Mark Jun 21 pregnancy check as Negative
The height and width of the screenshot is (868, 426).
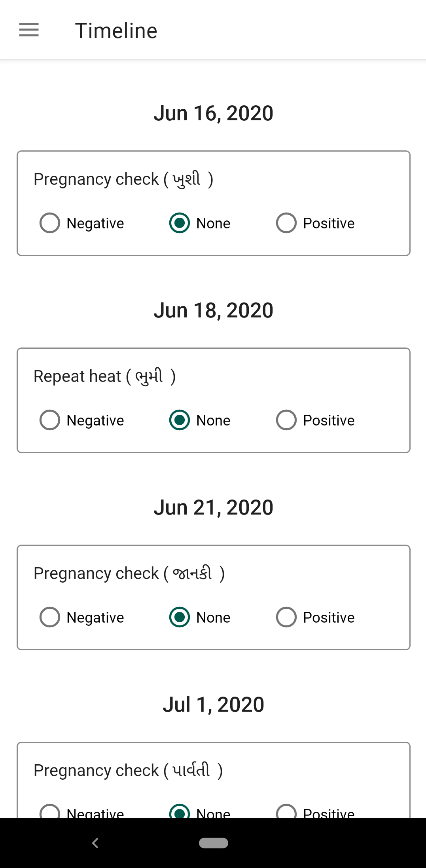[x=50, y=617]
